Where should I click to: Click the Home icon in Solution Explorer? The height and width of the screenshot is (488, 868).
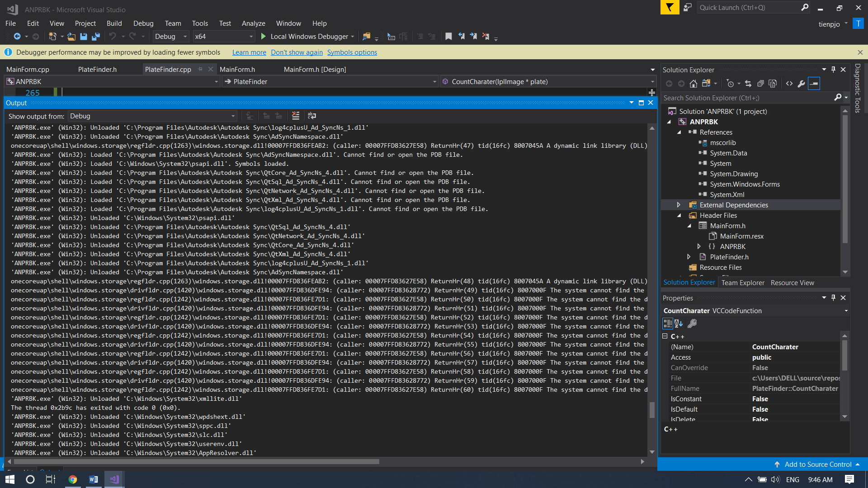pyautogui.click(x=693, y=84)
